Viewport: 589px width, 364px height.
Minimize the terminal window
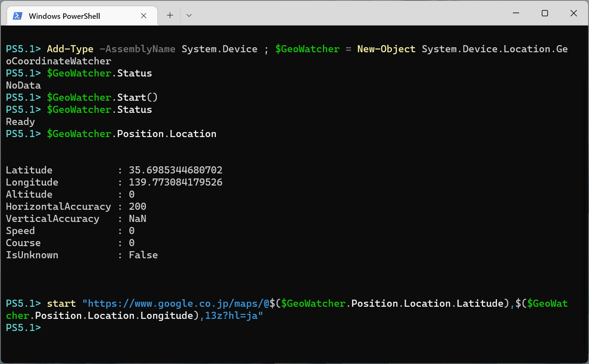[516, 13]
